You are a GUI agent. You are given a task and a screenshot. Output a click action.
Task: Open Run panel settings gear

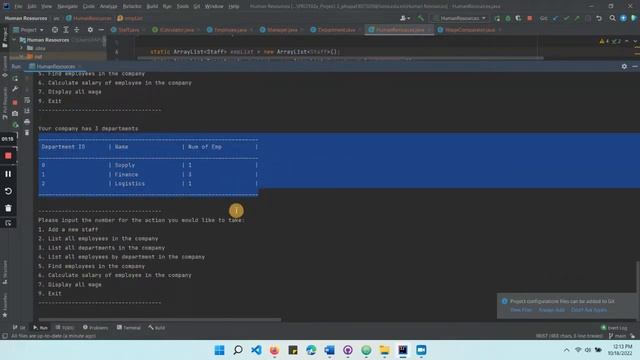(x=624, y=66)
